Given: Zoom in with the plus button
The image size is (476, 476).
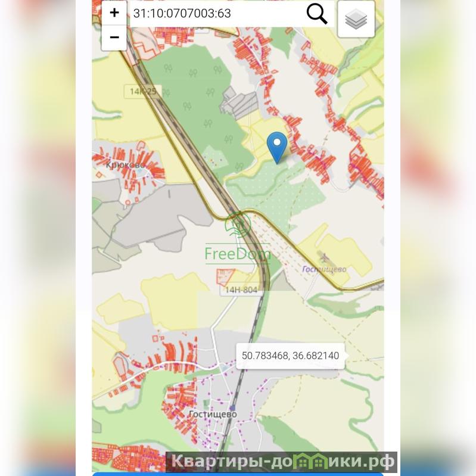Looking at the screenshot, I should pyautogui.click(x=114, y=13).
